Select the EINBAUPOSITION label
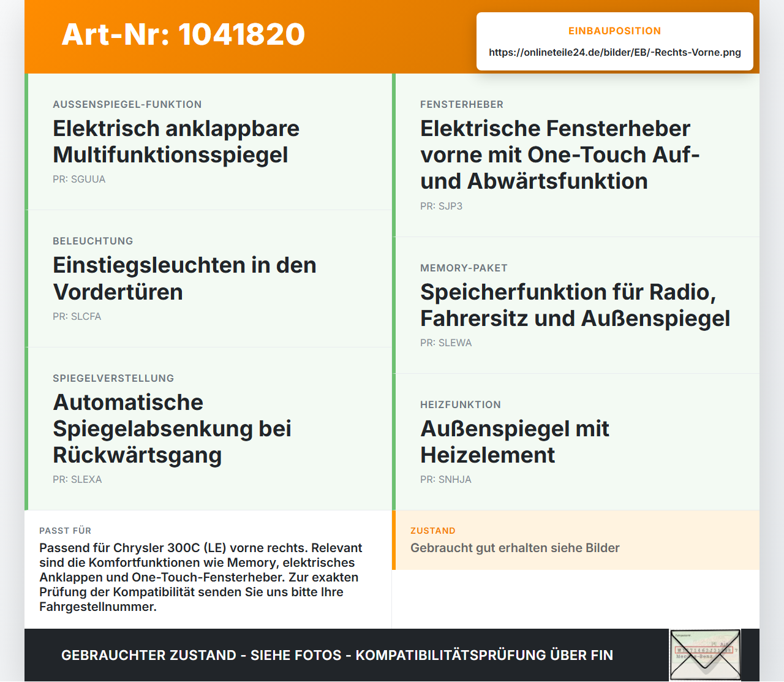784x682 pixels. pyautogui.click(x=615, y=31)
